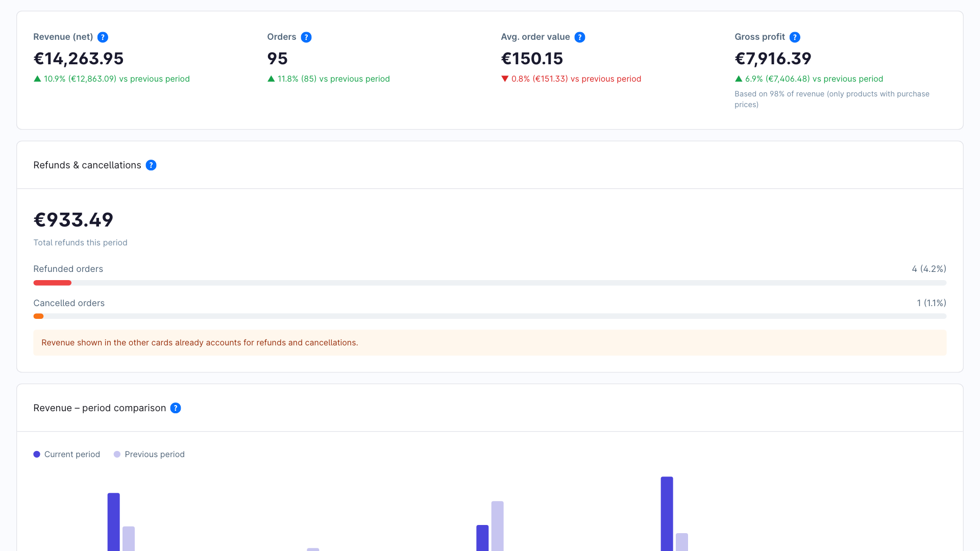Click the notice about revenue accounting for refunds

(x=490, y=343)
